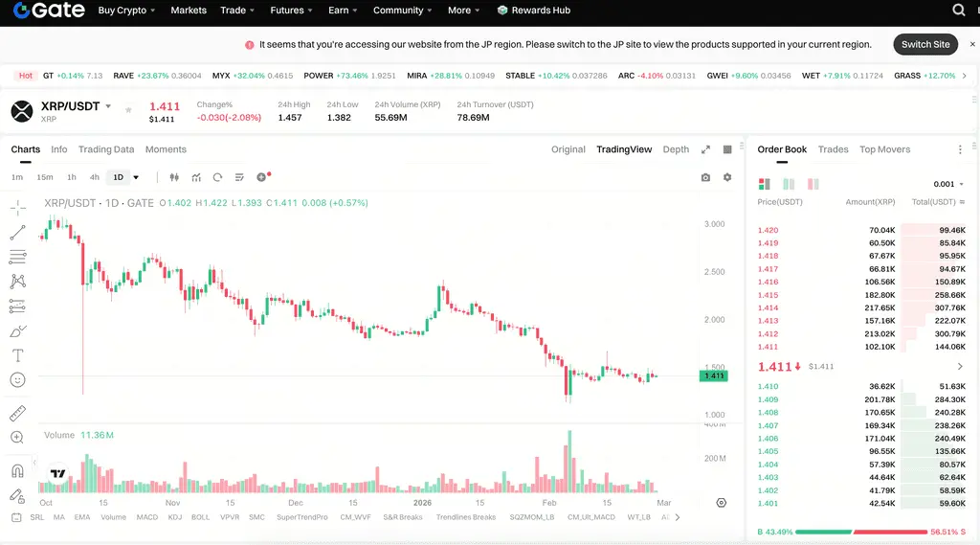980x545 pixels.
Task: Toggle magnet mode
Action: pyautogui.click(x=17, y=471)
